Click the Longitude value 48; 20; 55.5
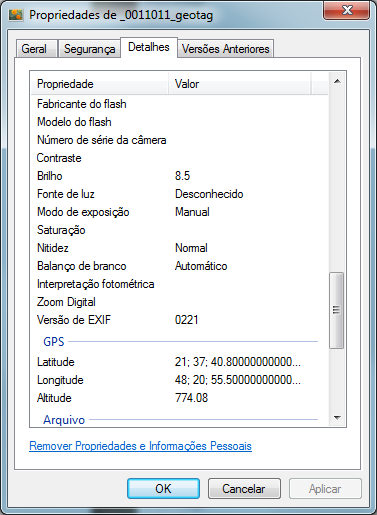 pos(238,380)
